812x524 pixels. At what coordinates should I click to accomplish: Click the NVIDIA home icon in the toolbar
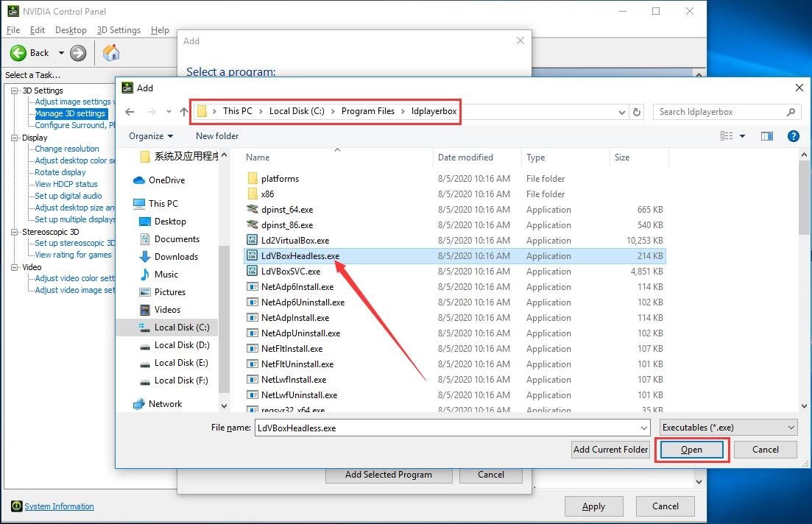click(110, 52)
